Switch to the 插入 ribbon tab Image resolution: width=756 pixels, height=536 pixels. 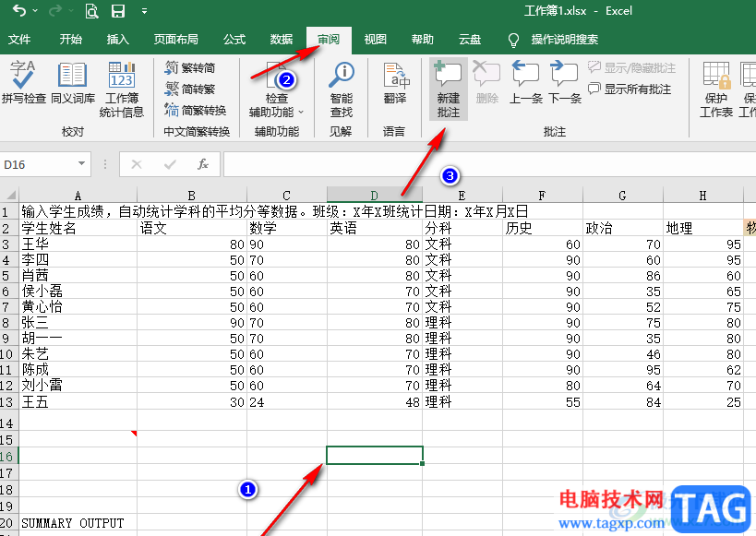point(117,39)
